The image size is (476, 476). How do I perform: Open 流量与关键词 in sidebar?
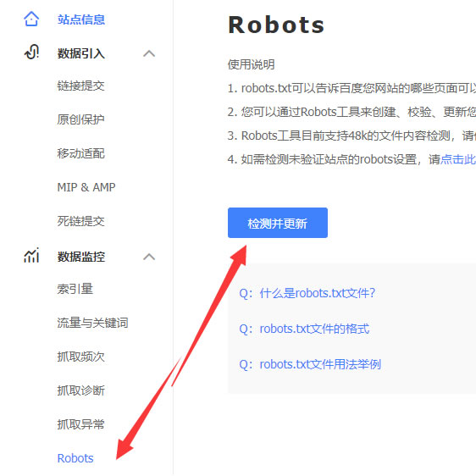pyautogui.click(x=92, y=323)
